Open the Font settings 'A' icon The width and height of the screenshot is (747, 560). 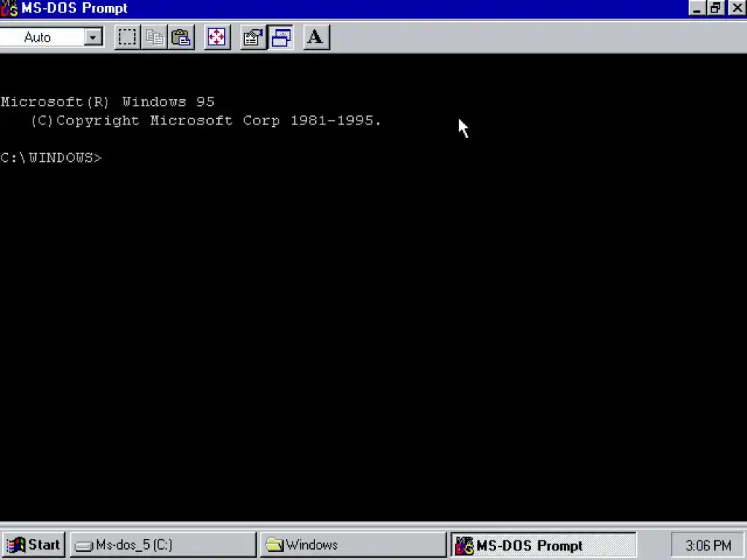click(316, 37)
